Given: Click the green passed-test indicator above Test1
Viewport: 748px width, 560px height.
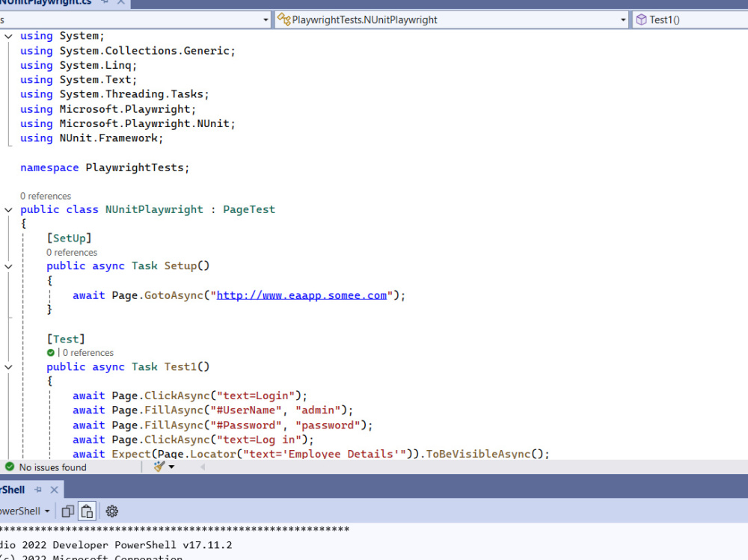Looking at the screenshot, I should click(x=51, y=352).
